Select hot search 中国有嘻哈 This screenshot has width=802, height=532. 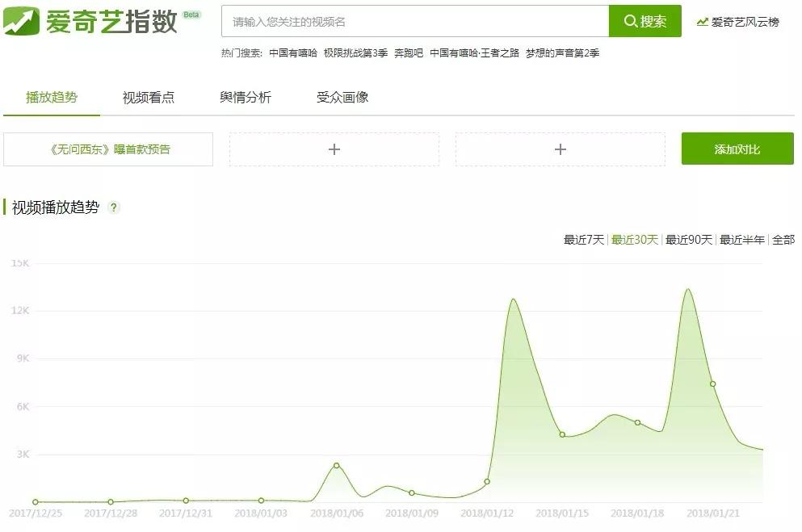(x=293, y=53)
